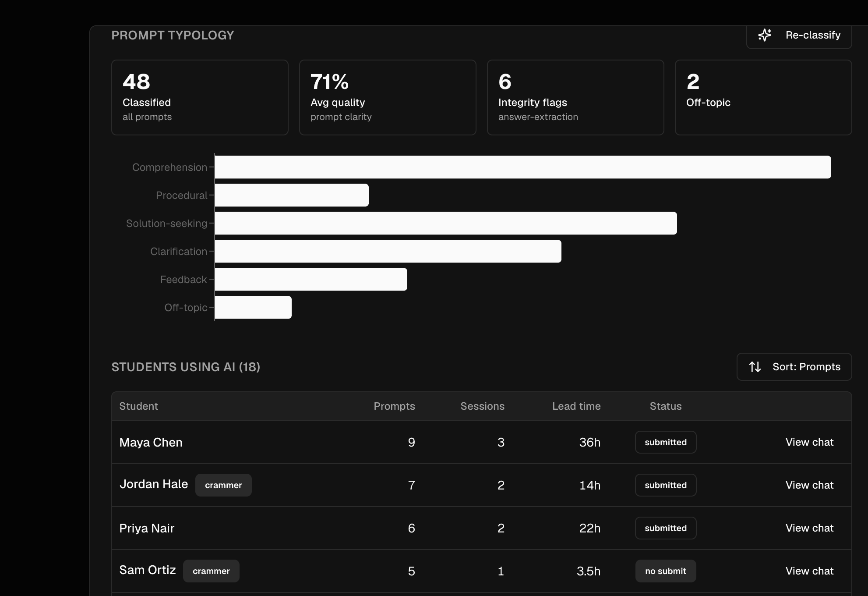868x596 pixels.
Task: Open the 6 Integrity flags card
Action: [x=575, y=97]
